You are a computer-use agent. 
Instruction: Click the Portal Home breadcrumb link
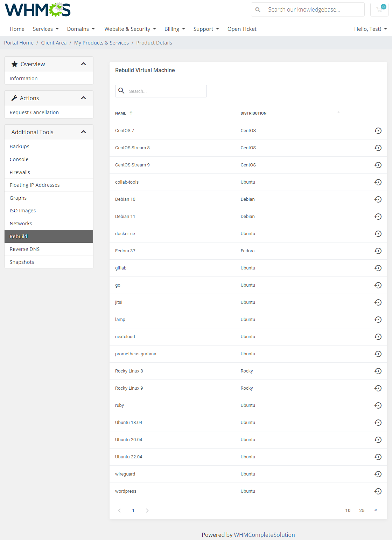coord(19,43)
